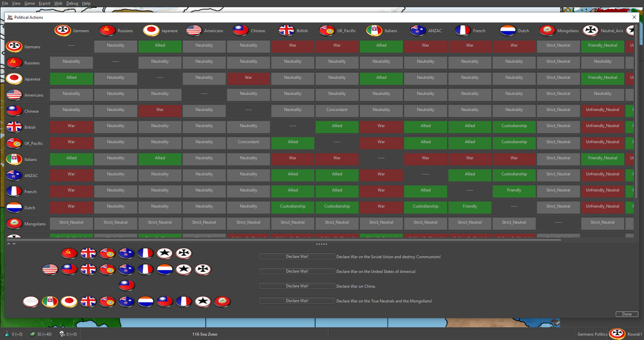
Task: Click the British flag in the column header
Action: [x=286, y=31]
